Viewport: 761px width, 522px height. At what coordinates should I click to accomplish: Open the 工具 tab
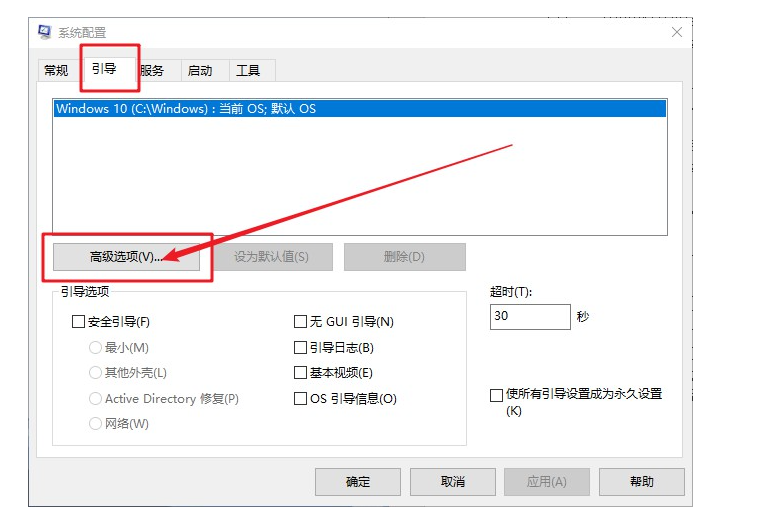[248, 71]
